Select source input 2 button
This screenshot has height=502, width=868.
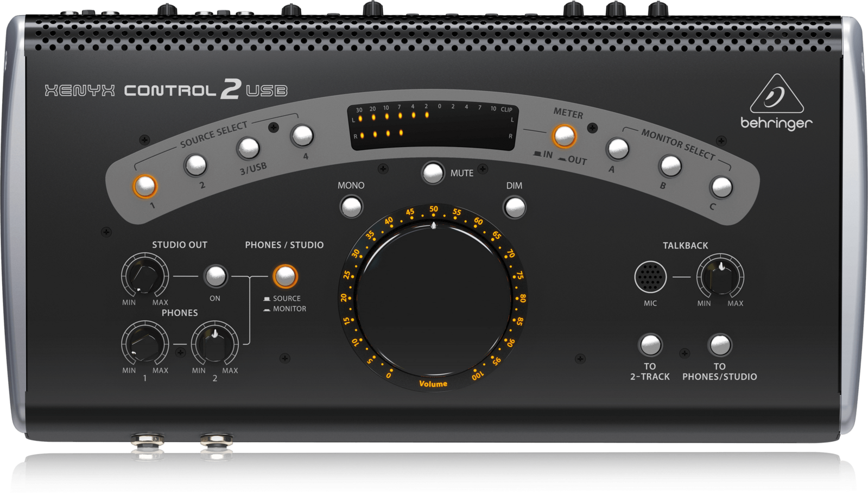195,165
